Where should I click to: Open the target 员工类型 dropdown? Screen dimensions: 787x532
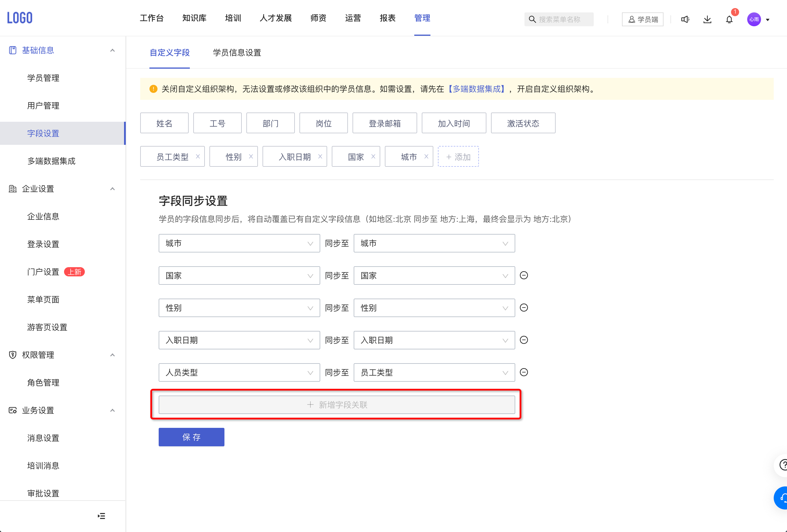[x=434, y=372]
